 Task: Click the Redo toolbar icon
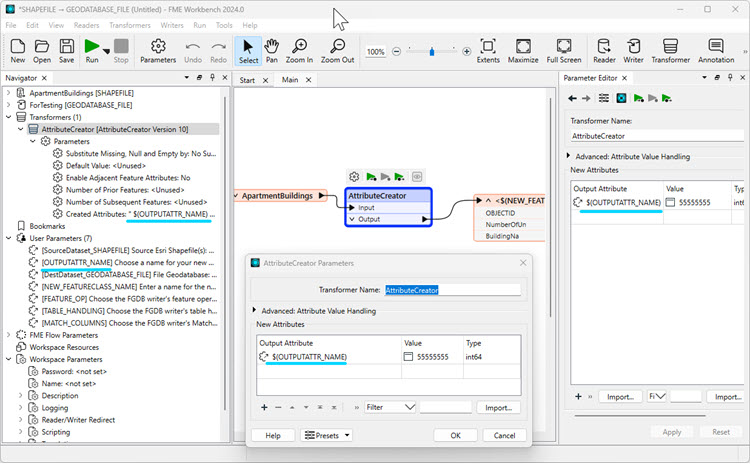(x=218, y=51)
